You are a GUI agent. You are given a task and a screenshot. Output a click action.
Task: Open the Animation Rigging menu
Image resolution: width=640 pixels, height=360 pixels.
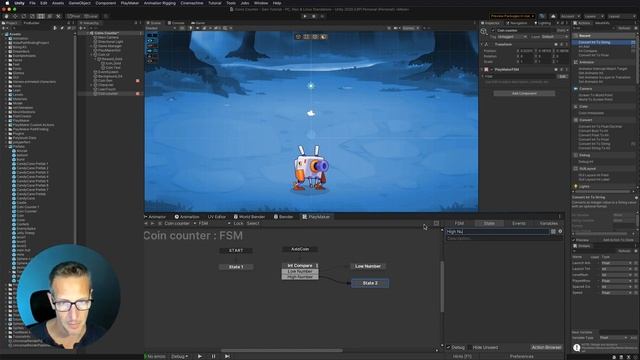pos(160,3)
